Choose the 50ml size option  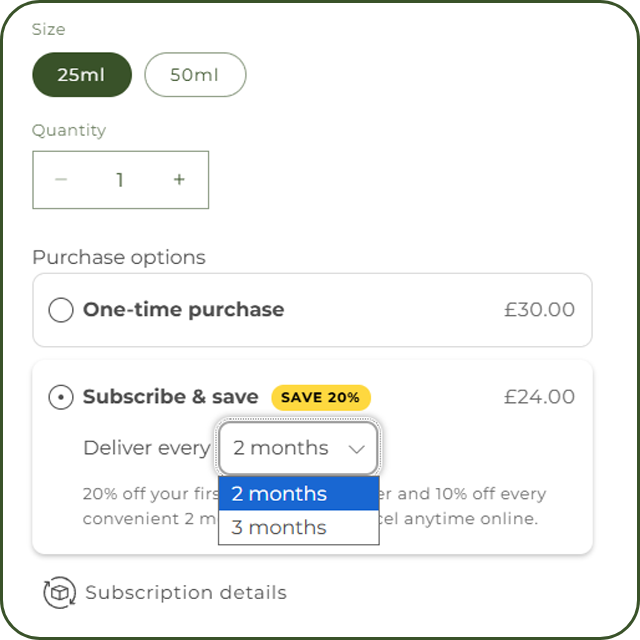tap(195, 75)
